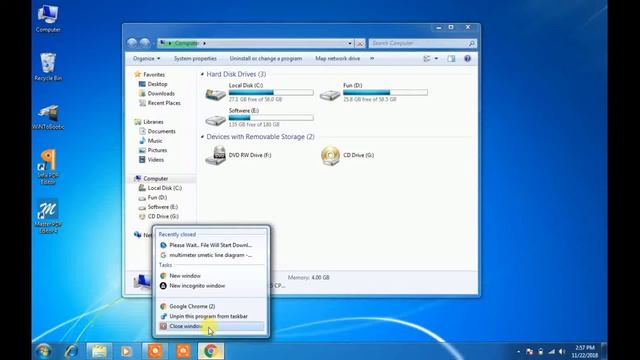Select Downloads under Favorites

pos(157,93)
